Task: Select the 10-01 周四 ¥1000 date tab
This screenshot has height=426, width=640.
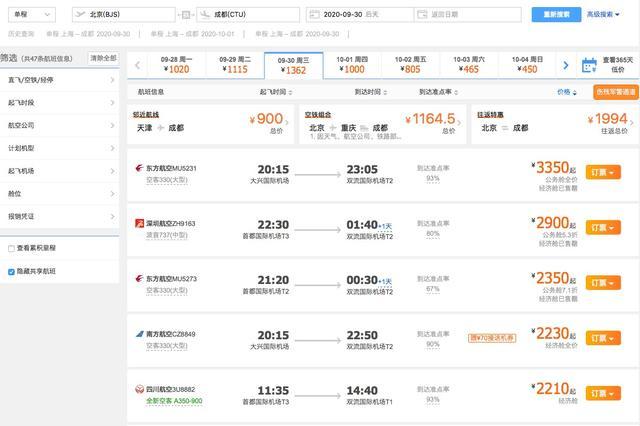Action: tap(352, 65)
